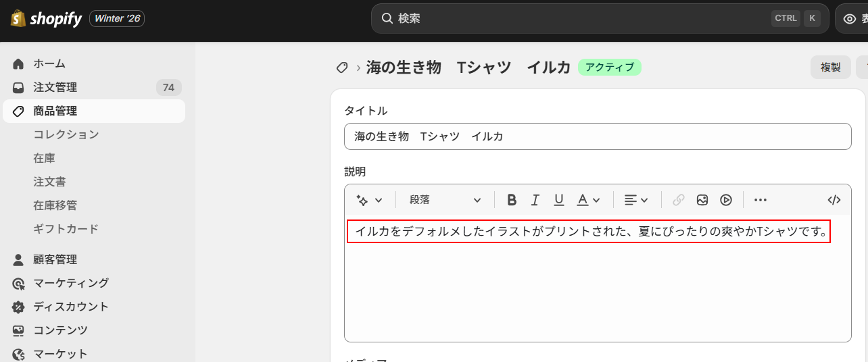Click the 注文管理 inbox icon
Viewport: 868px width, 362px height.
click(x=18, y=87)
